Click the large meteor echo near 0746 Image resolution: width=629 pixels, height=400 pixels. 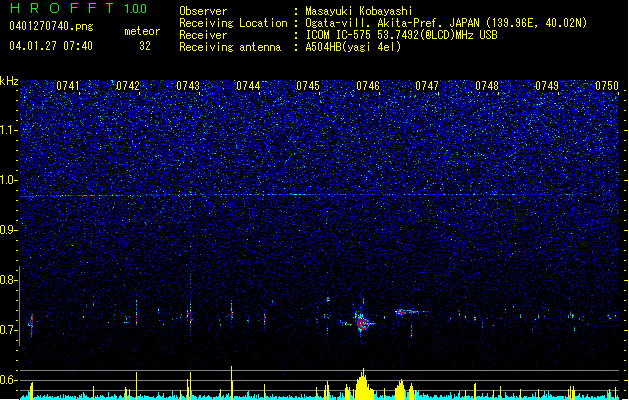(362, 322)
